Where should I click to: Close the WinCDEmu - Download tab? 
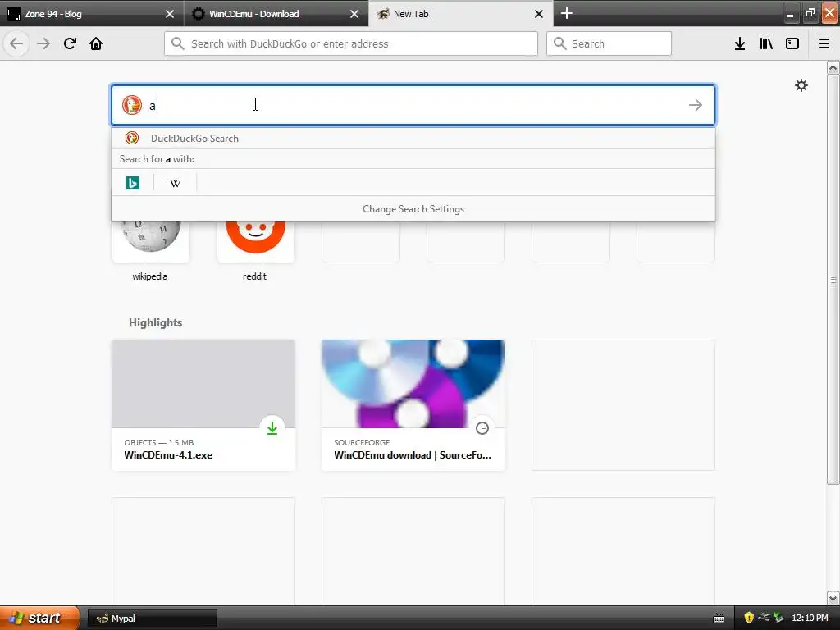point(354,14)
